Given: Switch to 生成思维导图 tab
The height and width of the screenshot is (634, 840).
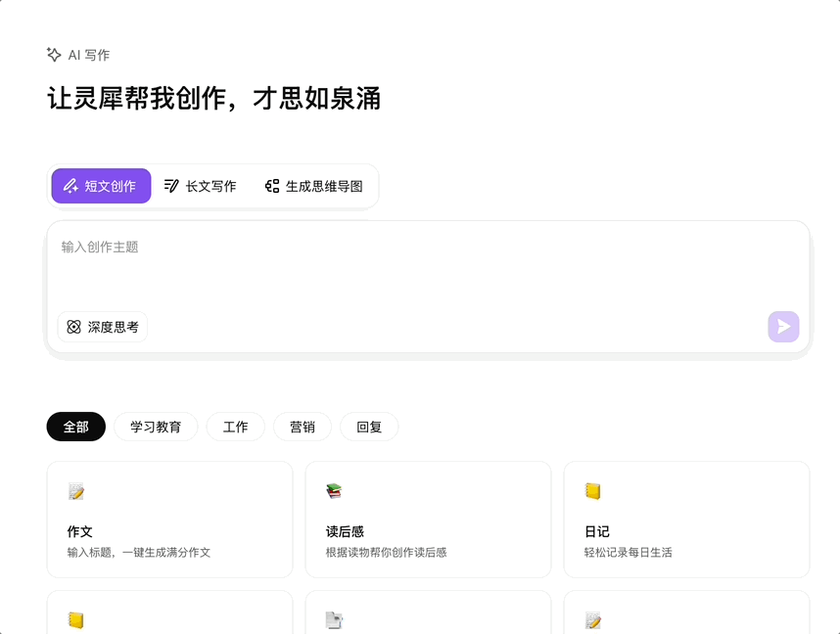Looking at the screenshot, I should click(x=314, y=186).
